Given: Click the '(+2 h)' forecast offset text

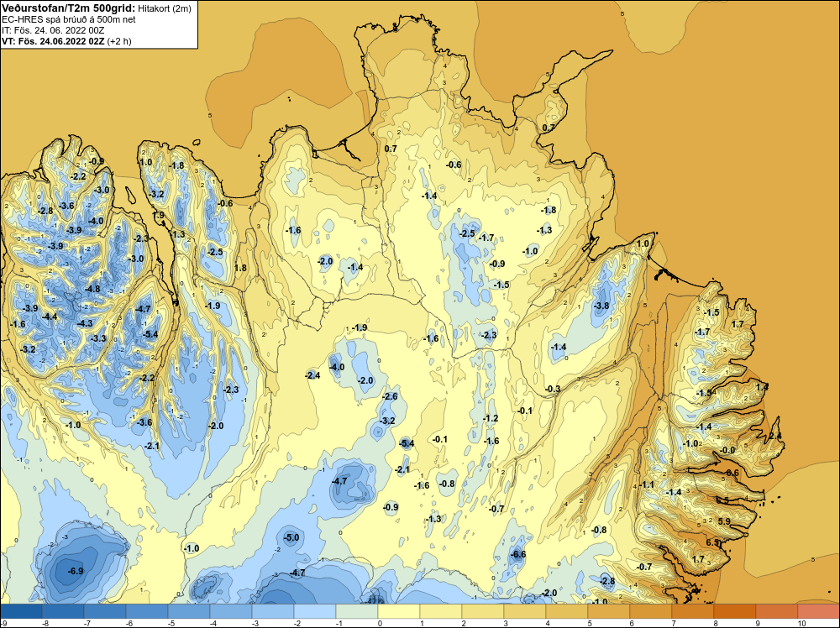Looking at the screenshot, I should tap(119, 41).
